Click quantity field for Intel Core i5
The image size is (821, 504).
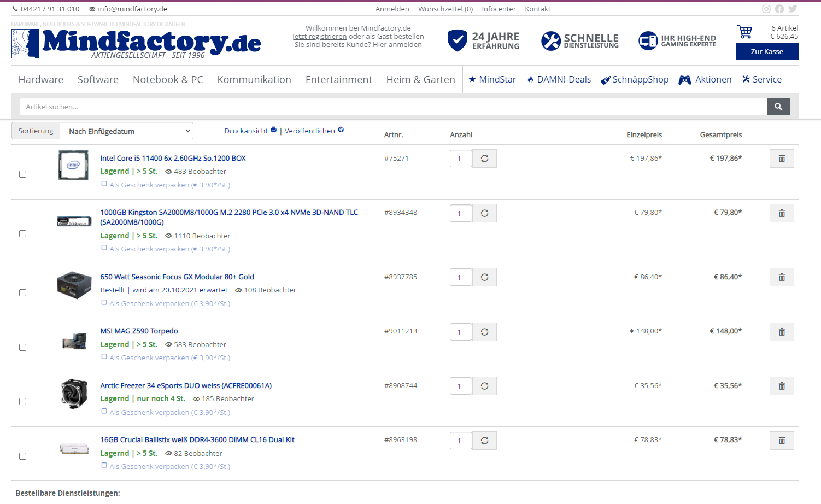point(461,159)
